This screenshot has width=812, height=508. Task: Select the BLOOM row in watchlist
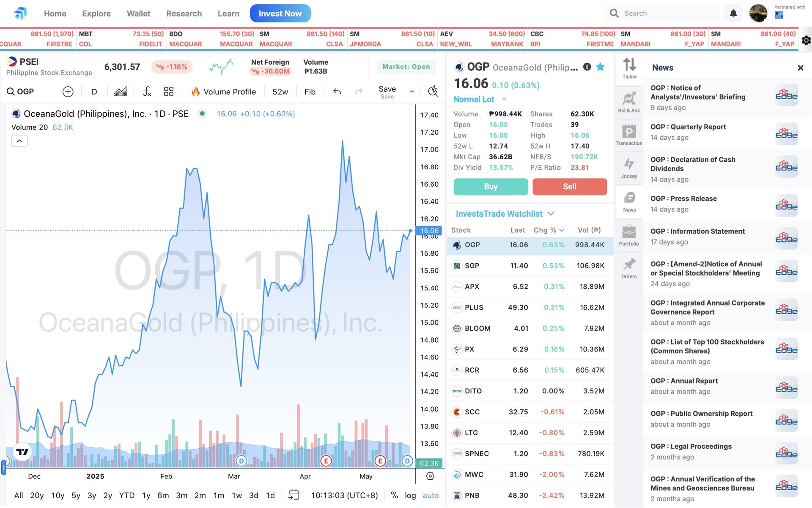point(530,329)
